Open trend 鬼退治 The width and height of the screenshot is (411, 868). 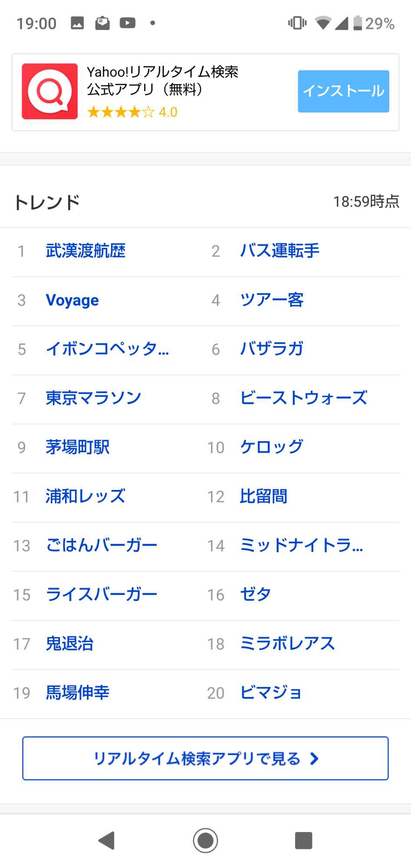pos(69,644)
